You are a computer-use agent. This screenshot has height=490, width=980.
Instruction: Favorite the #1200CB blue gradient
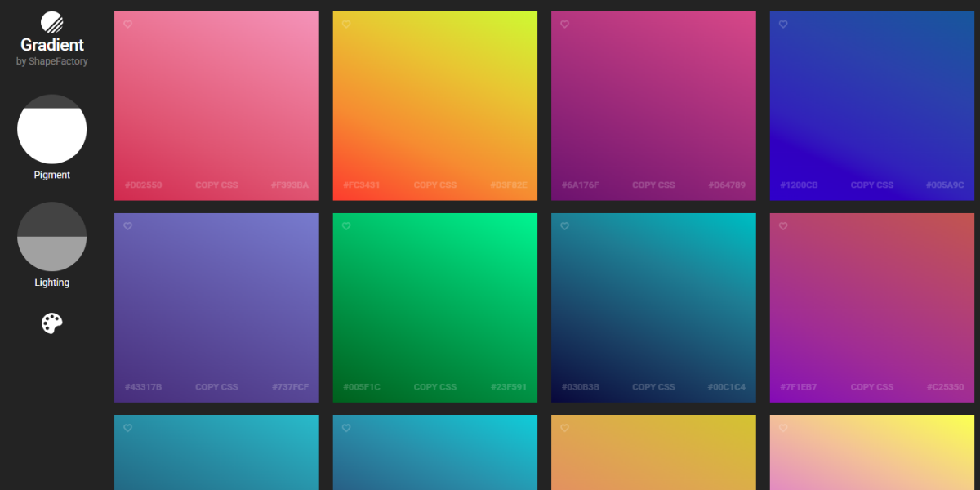pos(783,24)
